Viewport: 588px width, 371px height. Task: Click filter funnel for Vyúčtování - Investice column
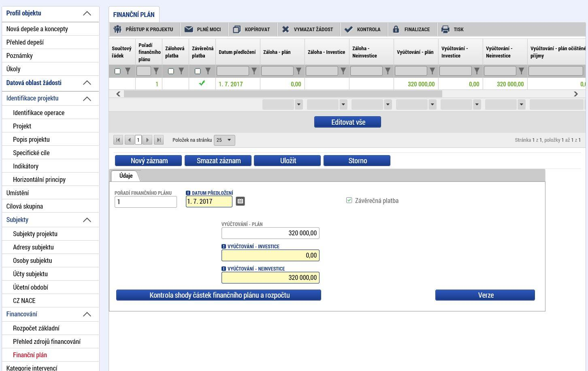click(x=477, y=71)
